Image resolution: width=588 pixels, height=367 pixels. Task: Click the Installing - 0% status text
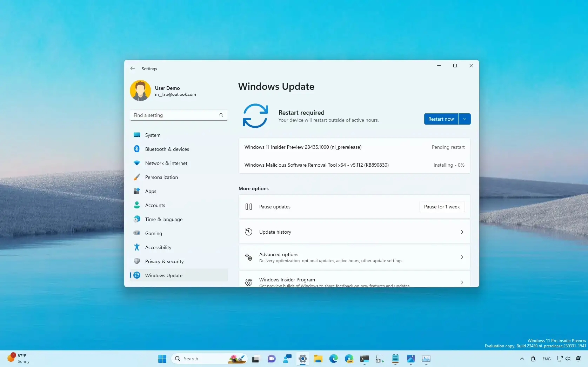coord(449,165)
